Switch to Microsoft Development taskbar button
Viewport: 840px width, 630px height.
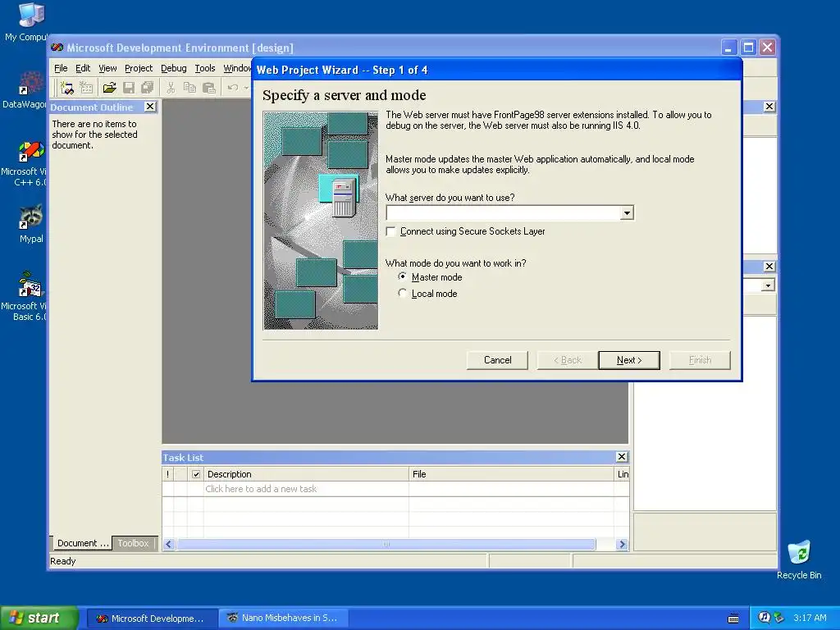click(x=151, y=619)
